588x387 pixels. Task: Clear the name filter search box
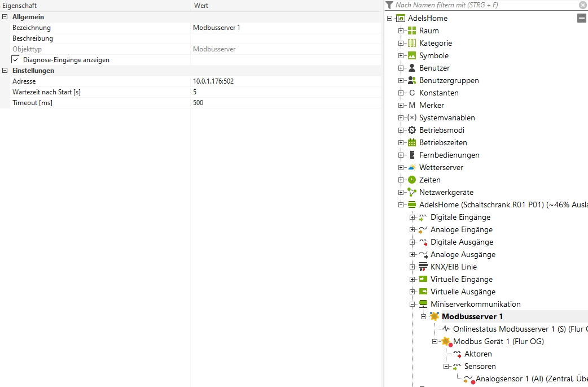pos(582,5)
